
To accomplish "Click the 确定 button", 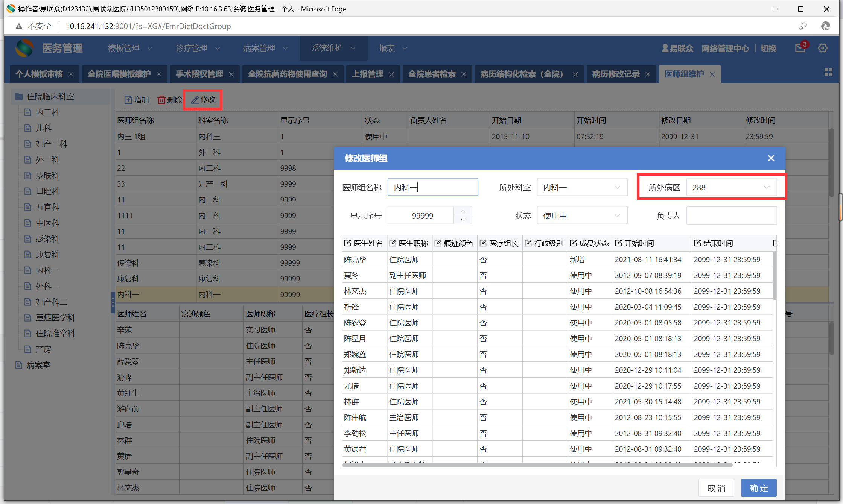I will [x=758, y=488].
